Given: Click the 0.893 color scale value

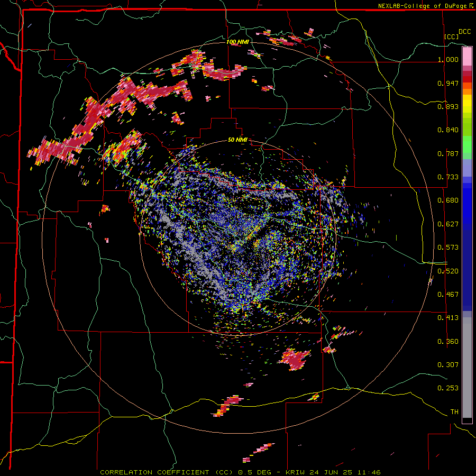Looking at the screenshot, I should (448, 106).
